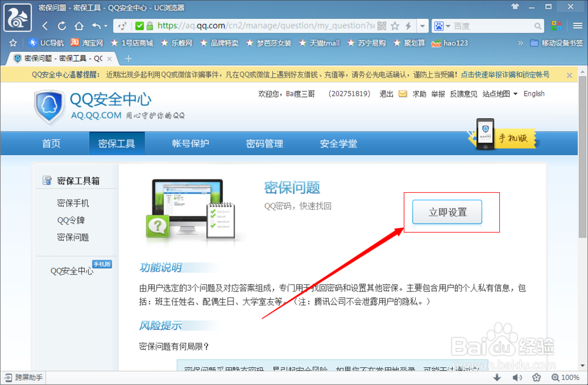Go to the 首页 nav tab
Image resolution: width=588 pixels, height=385 pixels.
(x=51, y=143)
